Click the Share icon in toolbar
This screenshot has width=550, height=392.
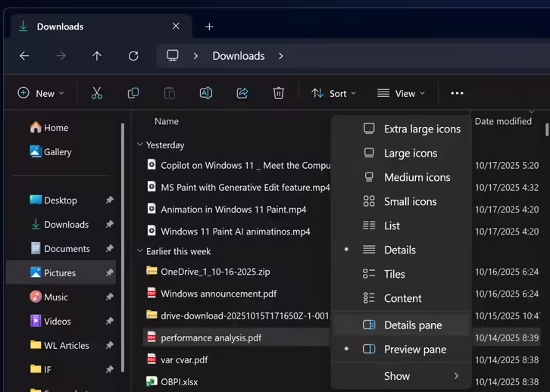point(242,93)
